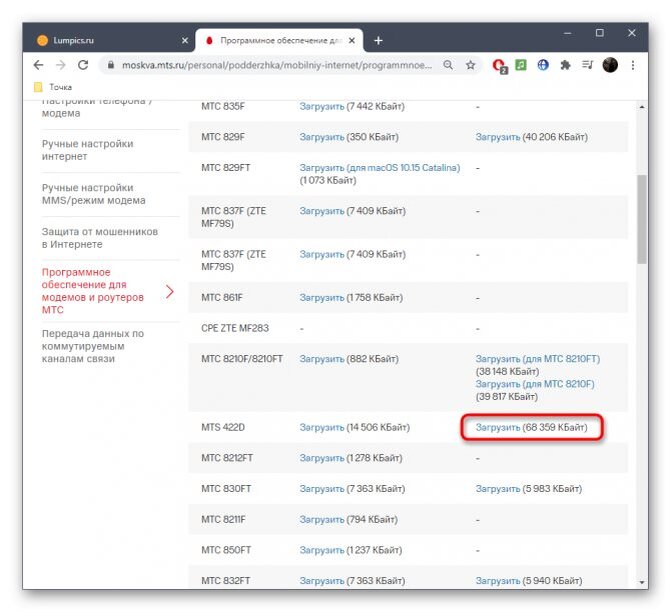The image size is (671, 612).
Task: Maximize the browser window
Action: click(600, 33)
